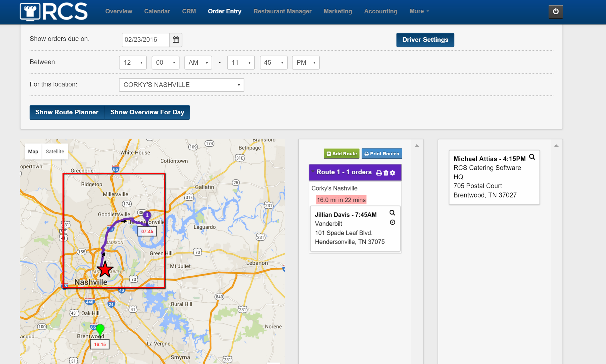Click the power icon in the top-right corner
Image resolution: width=606 pixels, height=364 pixels.
[555, 11]
